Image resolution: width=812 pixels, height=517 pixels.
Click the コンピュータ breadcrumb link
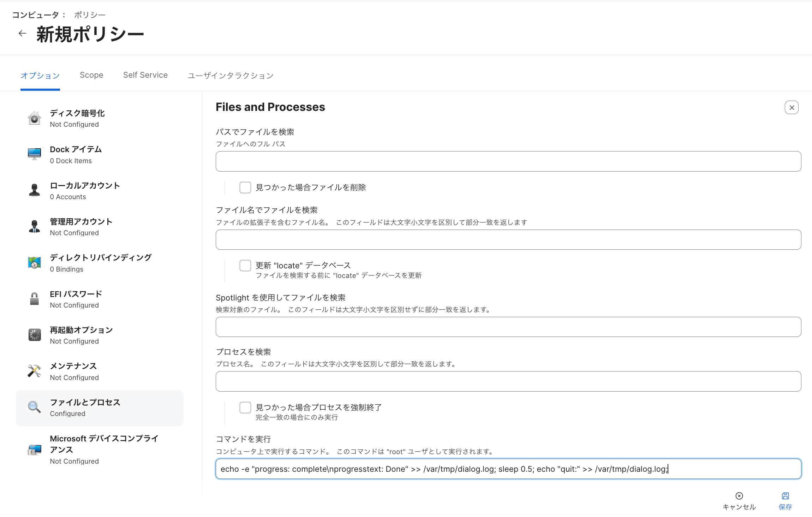coord(35,15)
